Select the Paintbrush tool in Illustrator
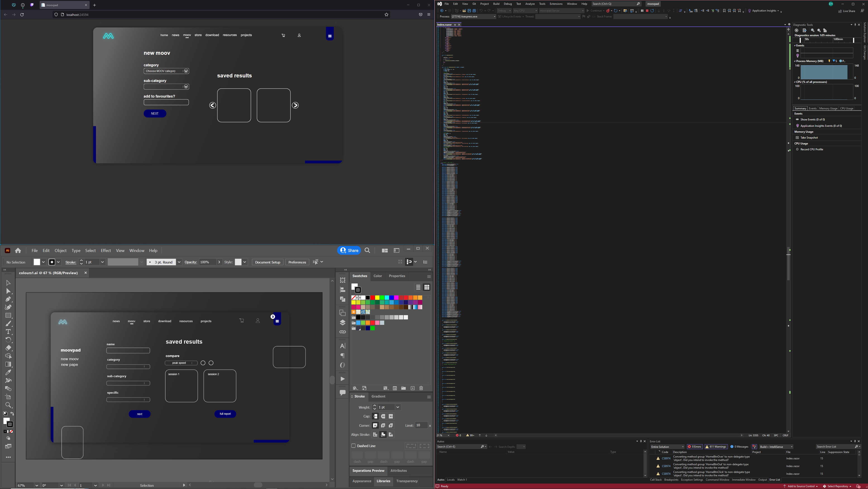This screenshot has height=489, width=868. pyautogui.click(x=8, y=324)
